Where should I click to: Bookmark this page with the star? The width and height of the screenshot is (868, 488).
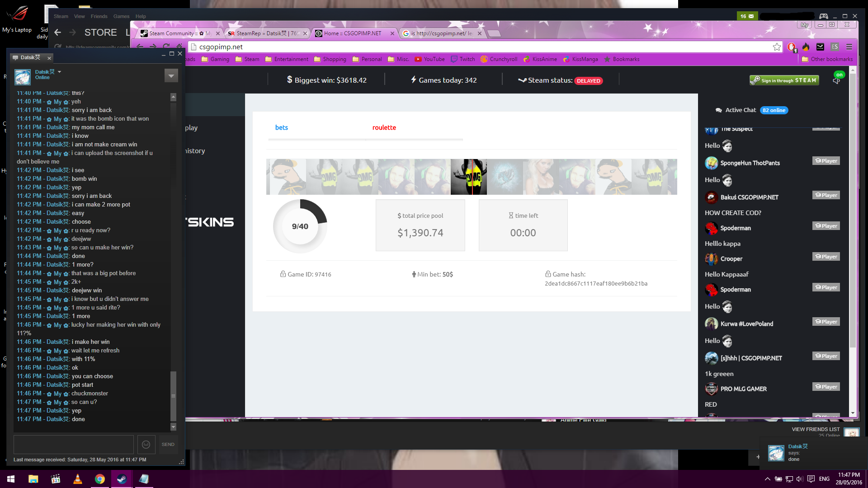pos(777,47)
